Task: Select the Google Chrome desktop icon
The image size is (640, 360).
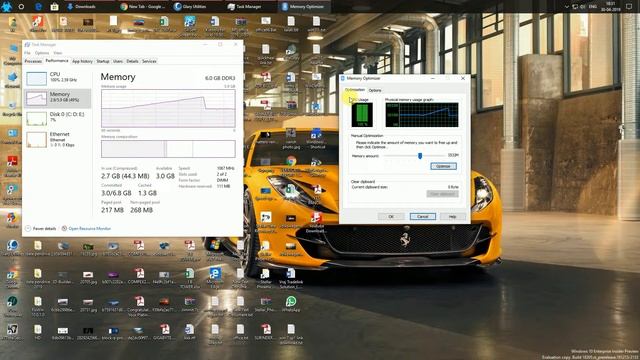Action: coord(291,164)
